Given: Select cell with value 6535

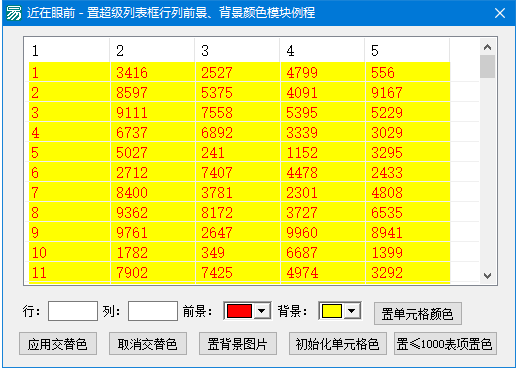Looking at the screenshot, I should tap(408, 212).
